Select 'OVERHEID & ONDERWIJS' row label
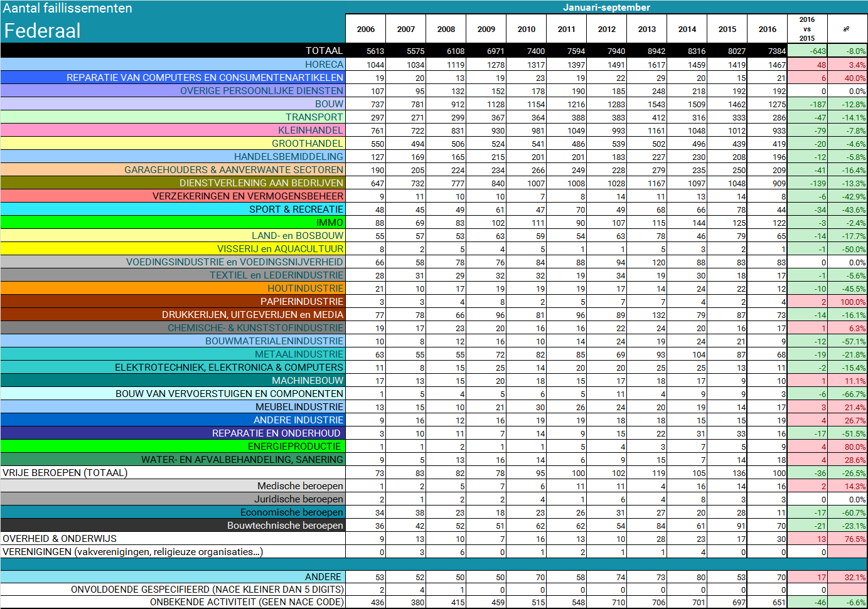Viewport: 868px width, 609px height. tap(60, 538)
